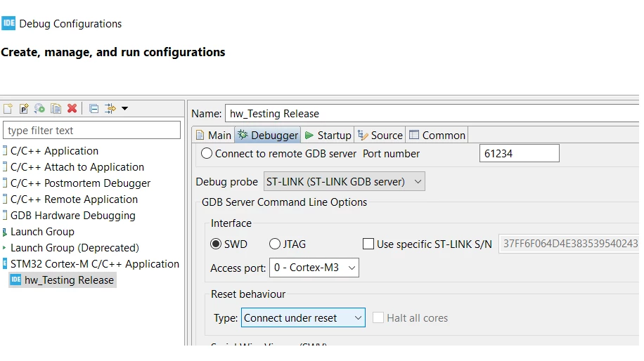The image size is (644, 361).
Task: Click the type filter text box
Action: (x=91, y=131)
